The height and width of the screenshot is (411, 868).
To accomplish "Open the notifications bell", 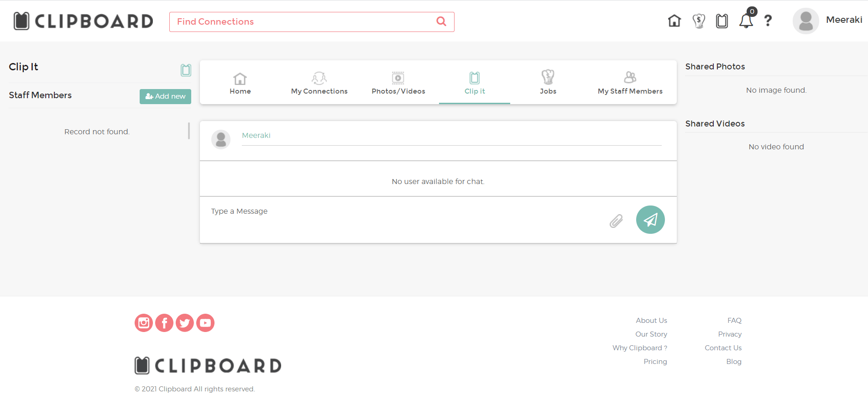I will click(746, 21).
